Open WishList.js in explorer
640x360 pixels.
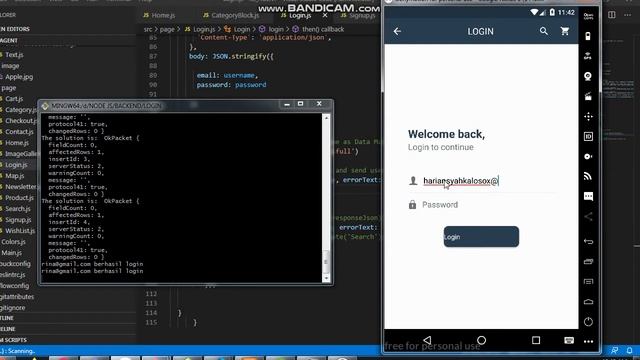(20, 231)
